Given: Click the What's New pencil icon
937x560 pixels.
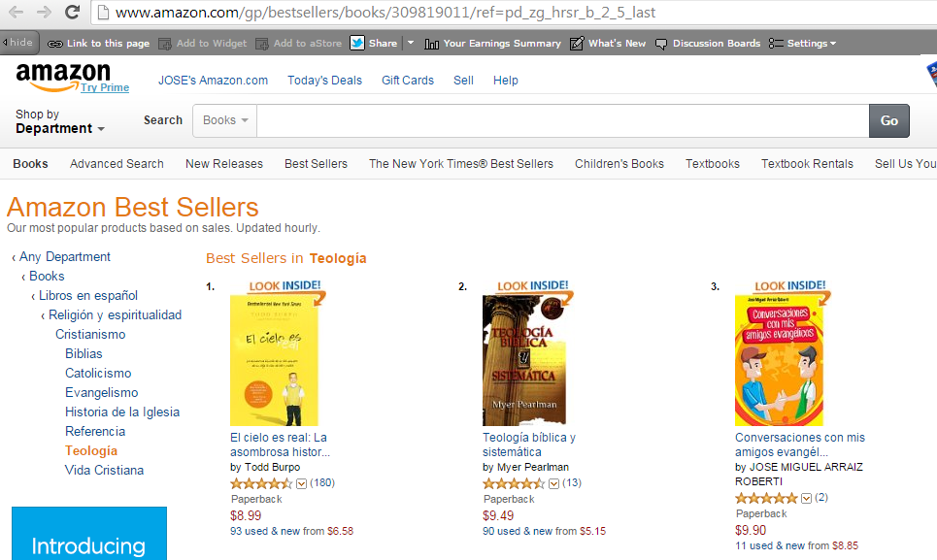Looking at the screenshot, I should click(577, 43).
